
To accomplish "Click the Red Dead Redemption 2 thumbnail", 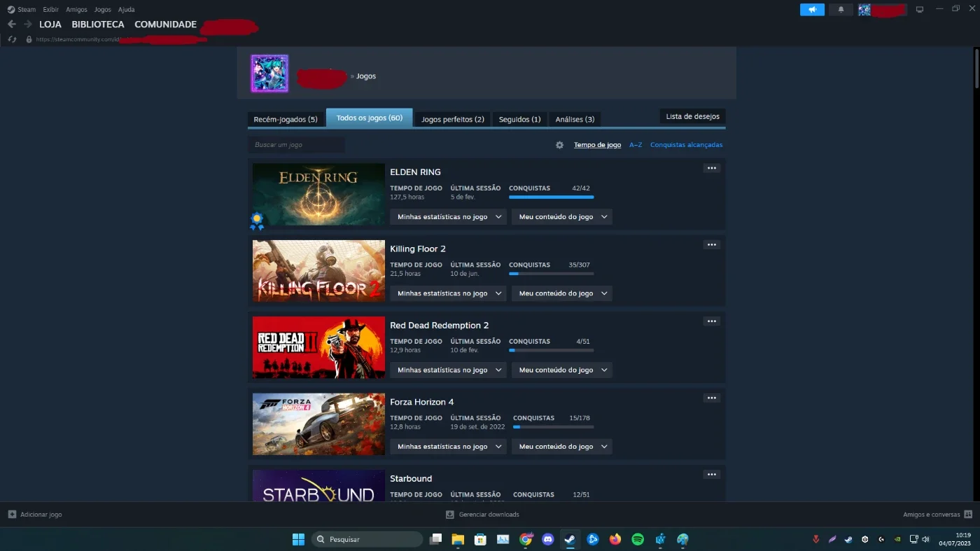I will [318, 347].
